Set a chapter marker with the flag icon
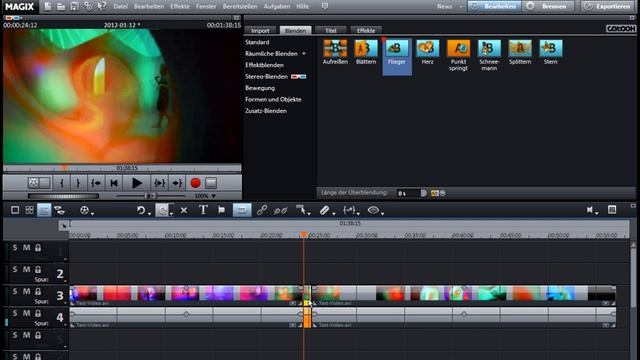Viewport: 640px width, 360px height. [221, 210]
